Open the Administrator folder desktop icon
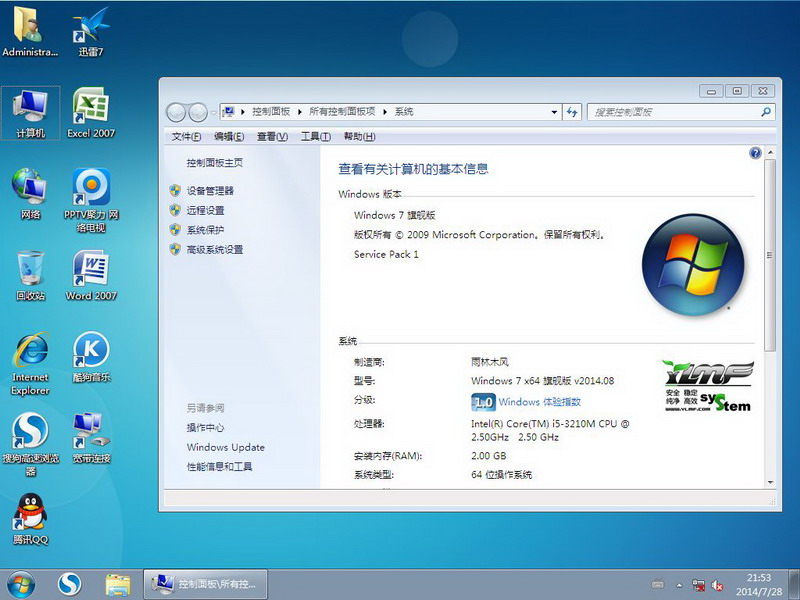 click(x=30, y=31)
